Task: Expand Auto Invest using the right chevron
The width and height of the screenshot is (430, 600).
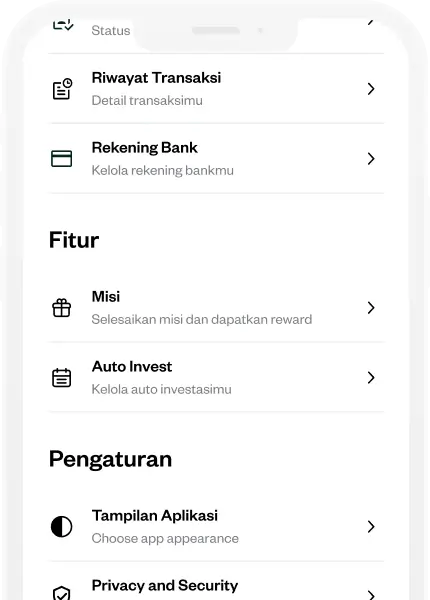Action: pos(371,378)
